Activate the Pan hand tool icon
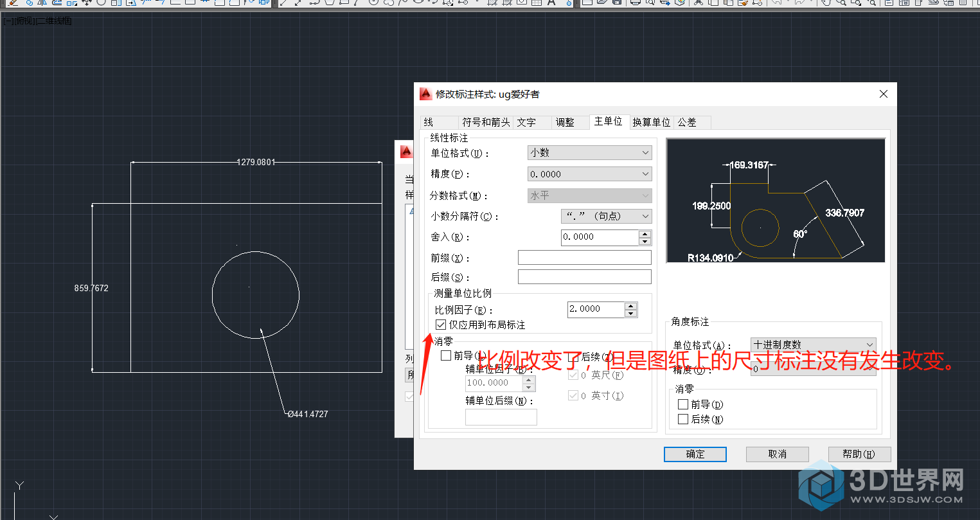 pyautogui.click(x=826, y=3)
